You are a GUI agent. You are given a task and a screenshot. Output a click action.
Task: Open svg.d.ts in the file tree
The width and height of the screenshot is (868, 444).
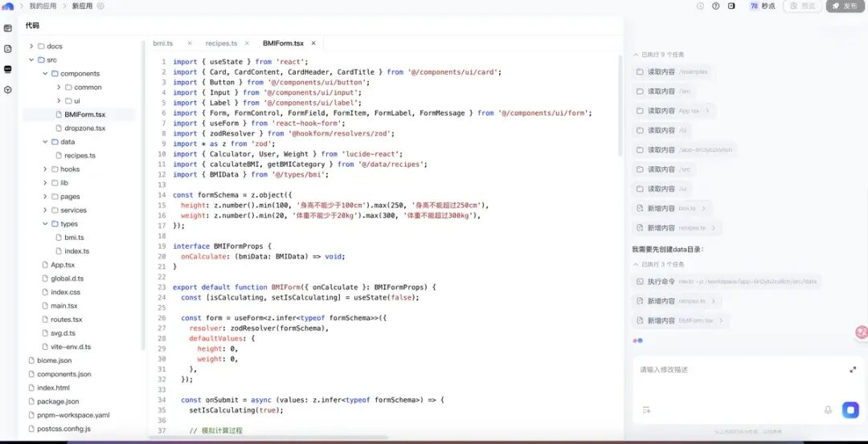(x=58, y=333)
